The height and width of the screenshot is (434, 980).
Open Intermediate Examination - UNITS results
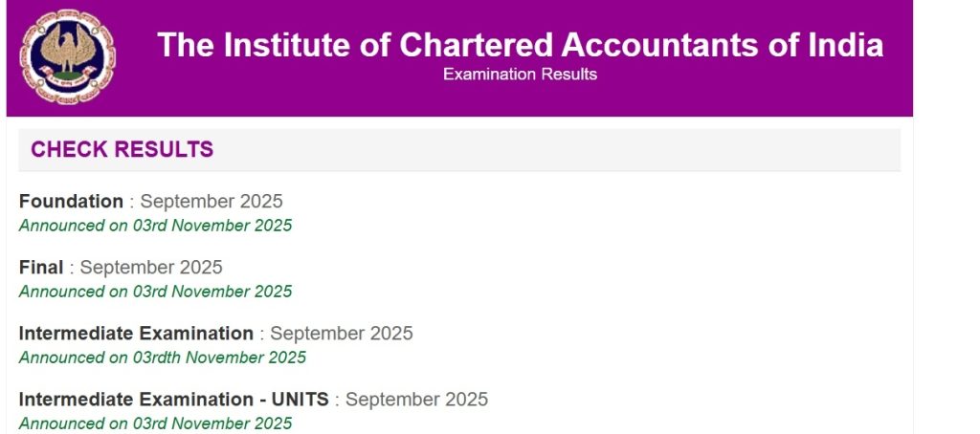(173, 400)
